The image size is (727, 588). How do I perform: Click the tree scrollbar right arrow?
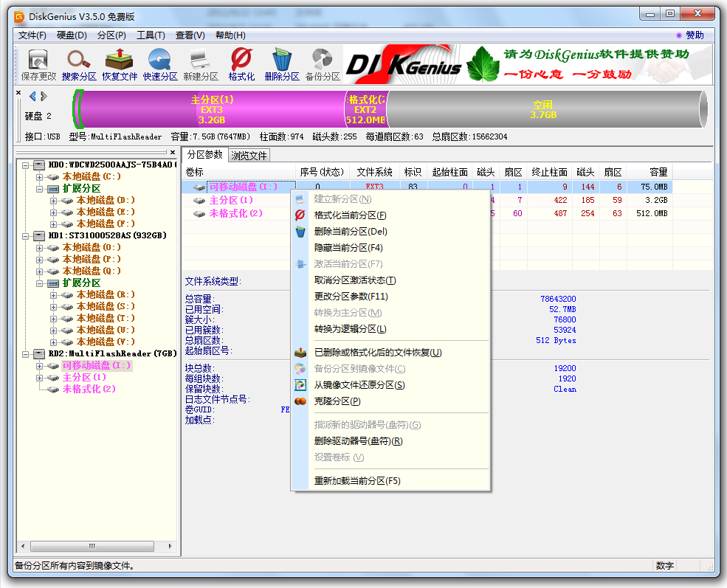(170, 546)
